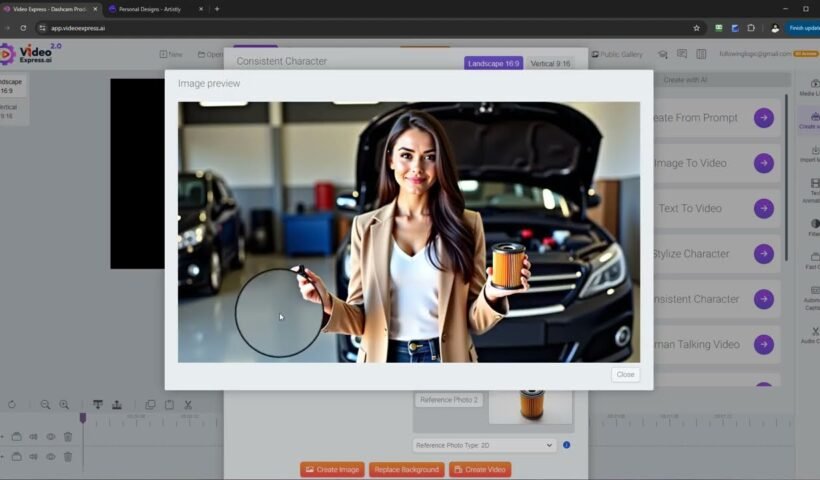820x480 pixels.
Task: Lock the first timeline track
Action: [16, 437]
